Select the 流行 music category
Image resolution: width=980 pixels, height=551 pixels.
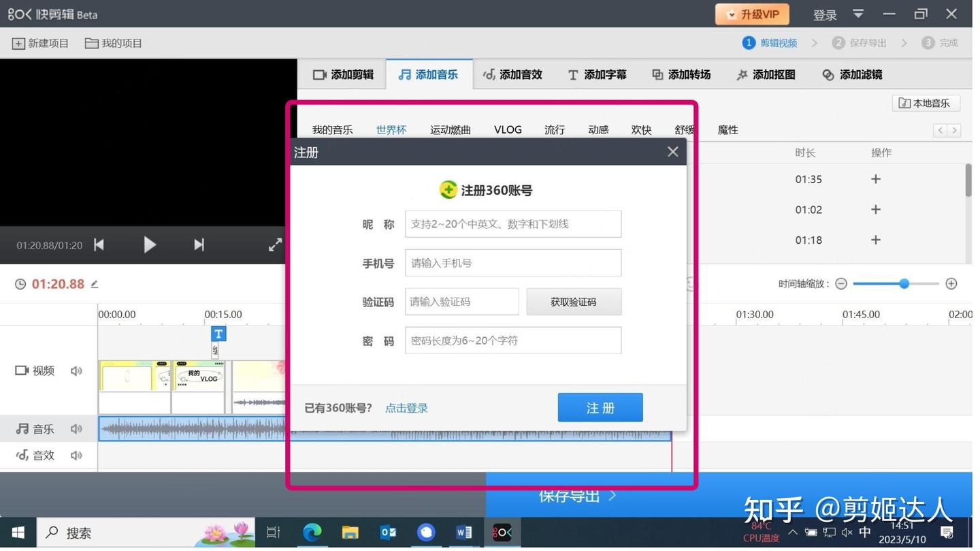coord(555,130)
